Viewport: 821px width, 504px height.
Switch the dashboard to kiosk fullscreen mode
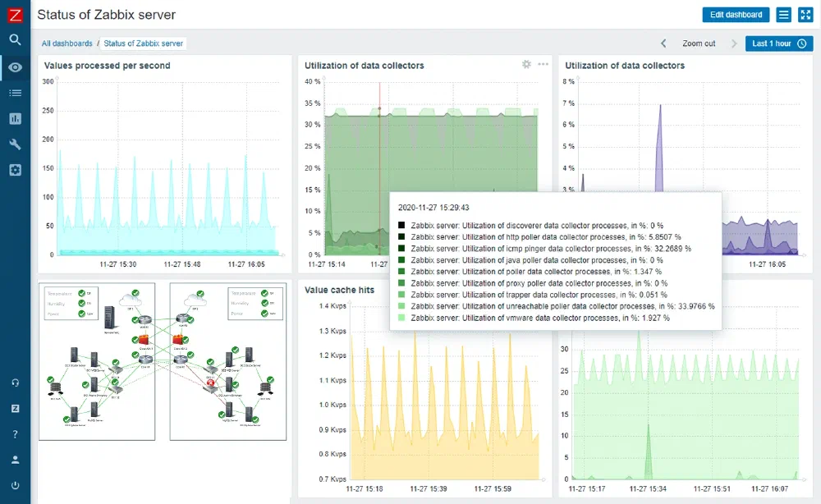(805, 15)
